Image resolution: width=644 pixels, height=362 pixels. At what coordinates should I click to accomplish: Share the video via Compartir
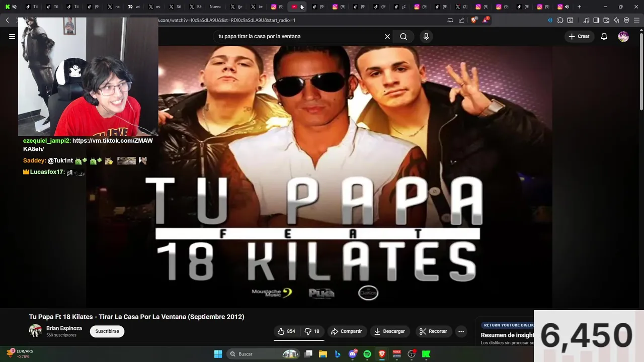[x=346, y=331]
